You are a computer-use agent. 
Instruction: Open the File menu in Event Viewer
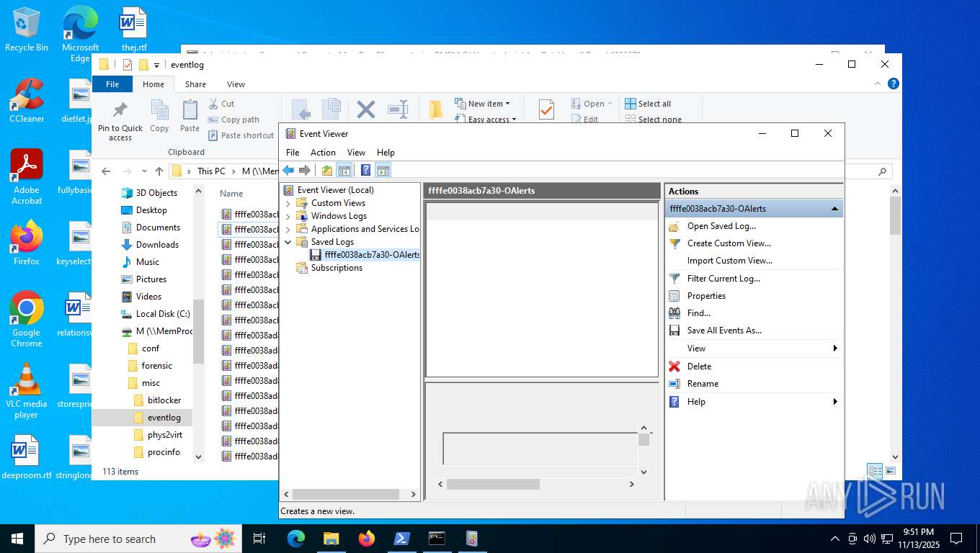(x=293, y=153)
